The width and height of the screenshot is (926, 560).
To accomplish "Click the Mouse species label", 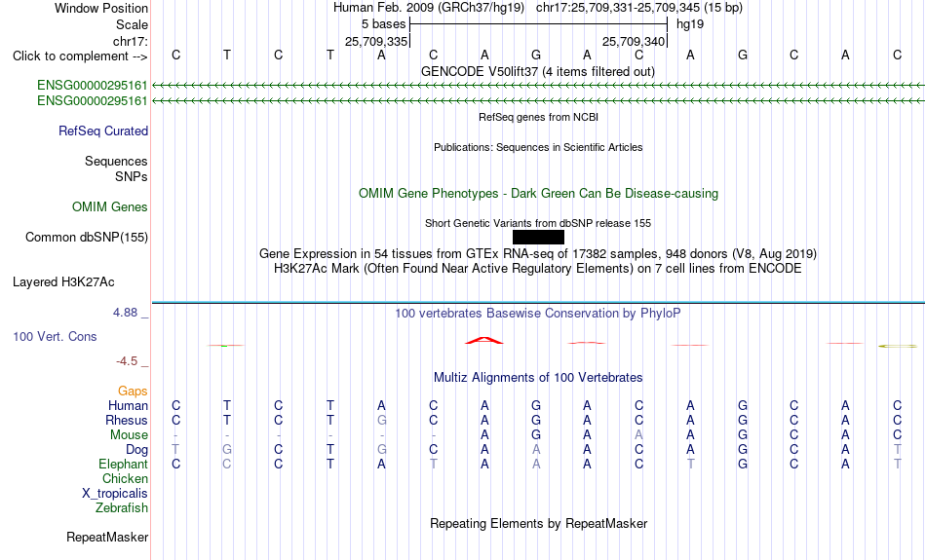I will (x=129, y=435).
